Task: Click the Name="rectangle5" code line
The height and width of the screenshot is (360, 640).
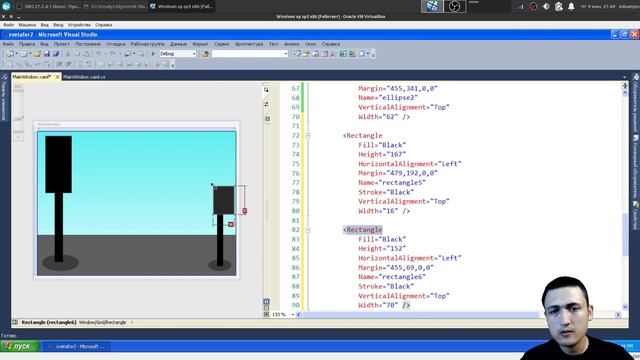Action: coord(392,182)
